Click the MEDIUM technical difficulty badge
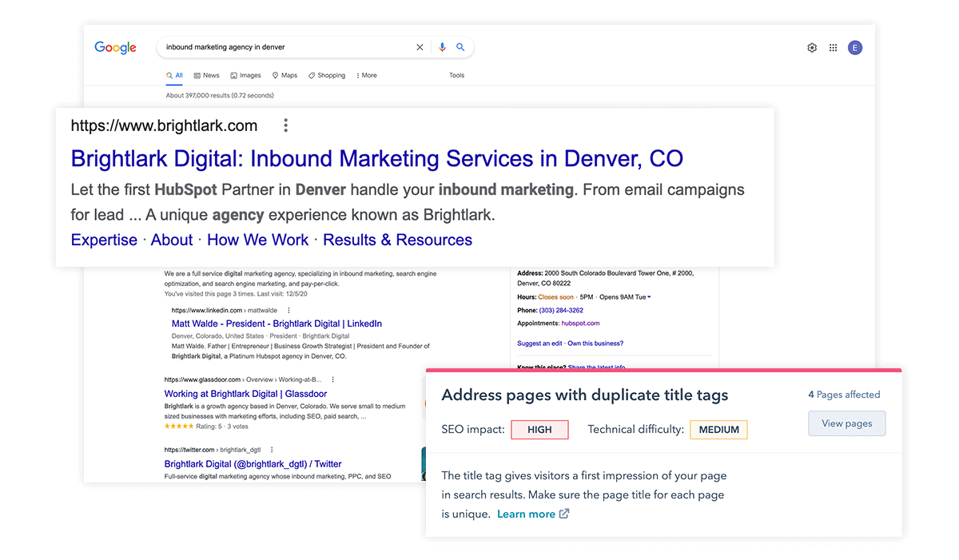The image size is (959, 560). coord(718,430)
